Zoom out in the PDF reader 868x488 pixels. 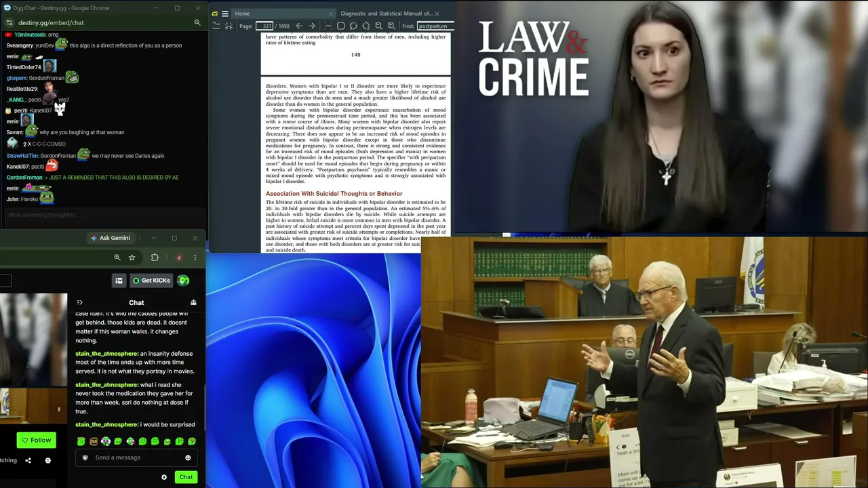pos(378,26)
